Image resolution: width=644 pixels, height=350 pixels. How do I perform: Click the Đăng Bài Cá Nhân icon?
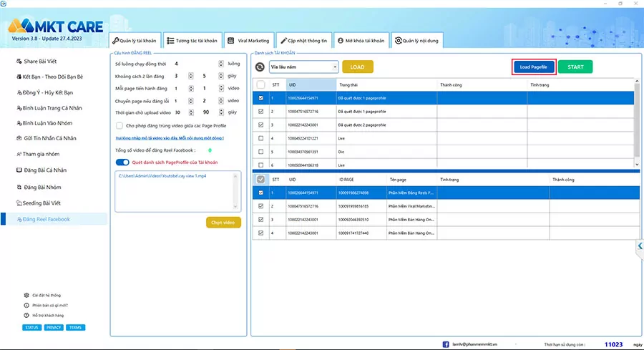[19, 170]
